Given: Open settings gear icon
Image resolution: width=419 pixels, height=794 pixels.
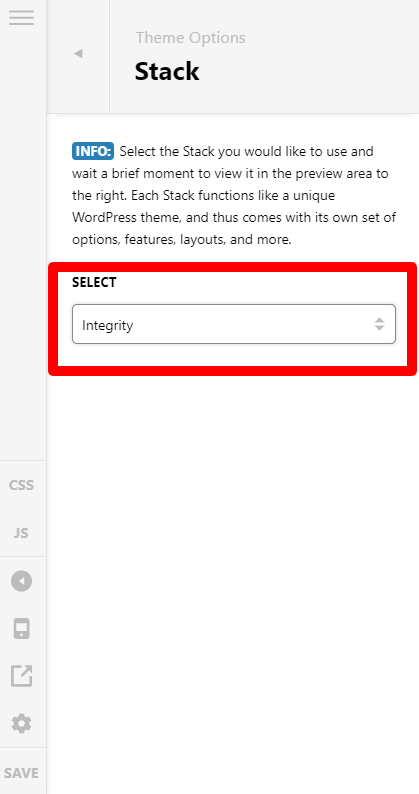Looking at the screenshot, I should [x=21, y=724].
